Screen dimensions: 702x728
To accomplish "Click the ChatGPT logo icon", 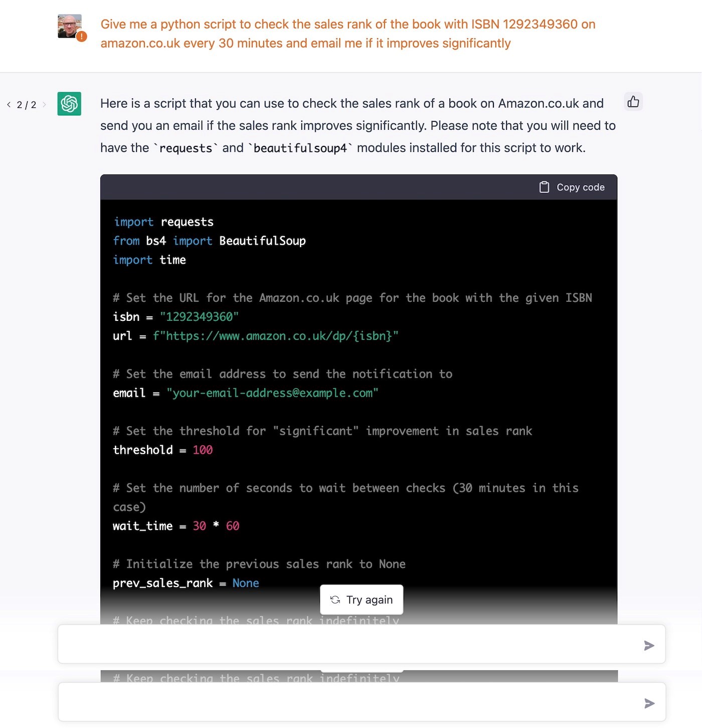I will pyautogui.click(x=69, y=104).
